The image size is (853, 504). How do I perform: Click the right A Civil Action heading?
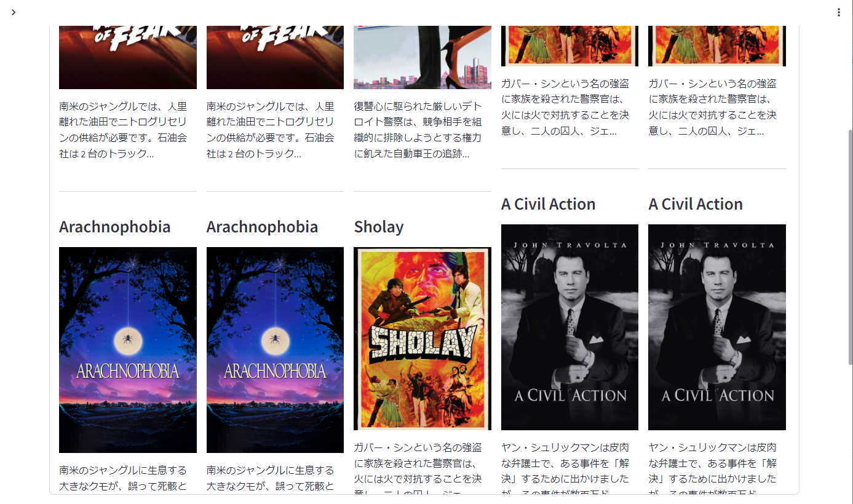pos(696,204)
